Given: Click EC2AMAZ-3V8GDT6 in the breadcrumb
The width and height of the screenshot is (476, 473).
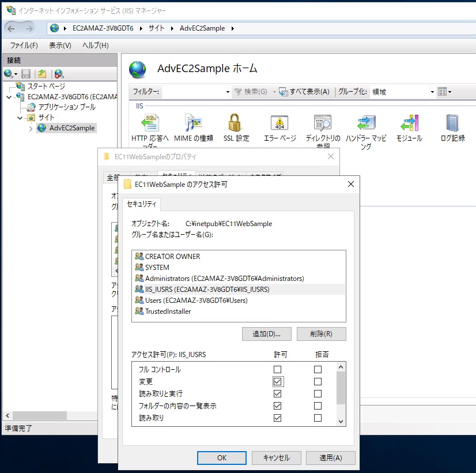Looking at the screenshot, I should 103,28.
